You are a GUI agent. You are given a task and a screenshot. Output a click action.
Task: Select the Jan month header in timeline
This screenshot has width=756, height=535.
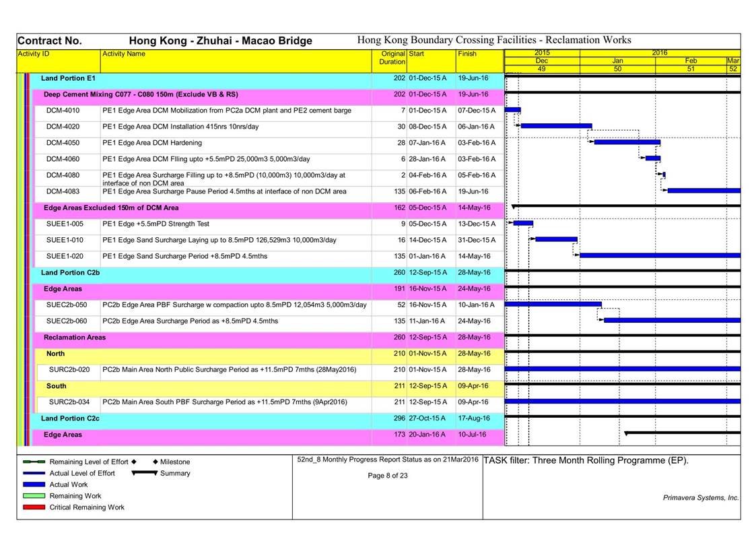coord(617,61)
